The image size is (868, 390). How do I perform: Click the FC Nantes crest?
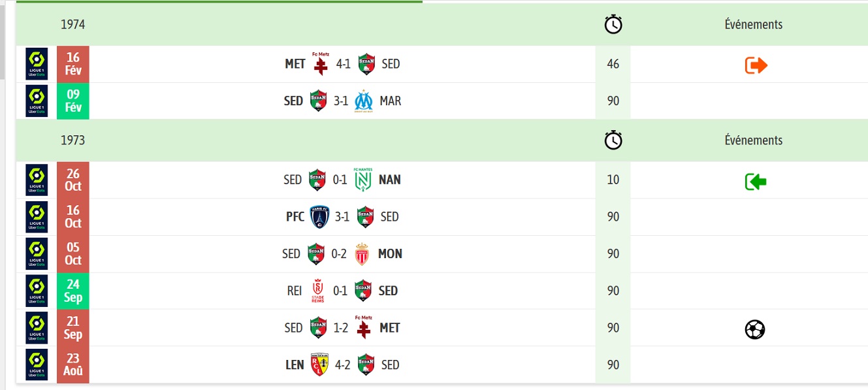pos(362,178)
